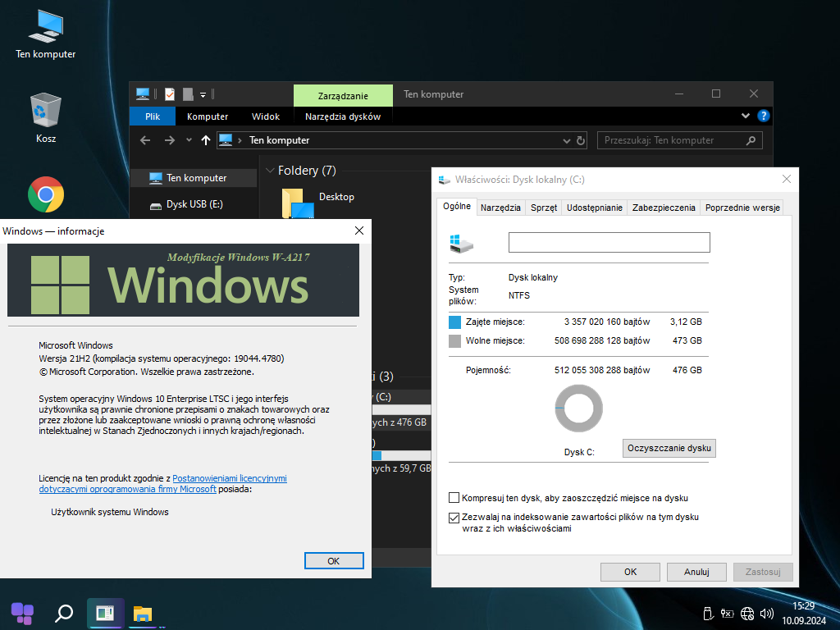Open the taskbar search magnifier

tap(64, 613)
